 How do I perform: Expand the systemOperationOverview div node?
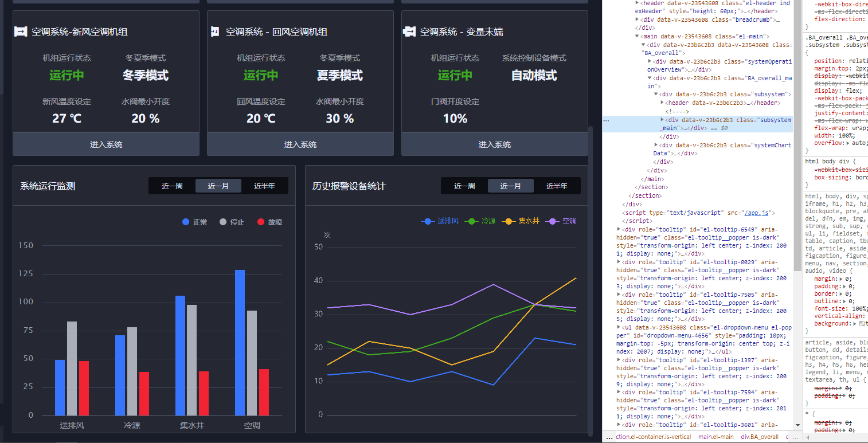pos(650,61)
